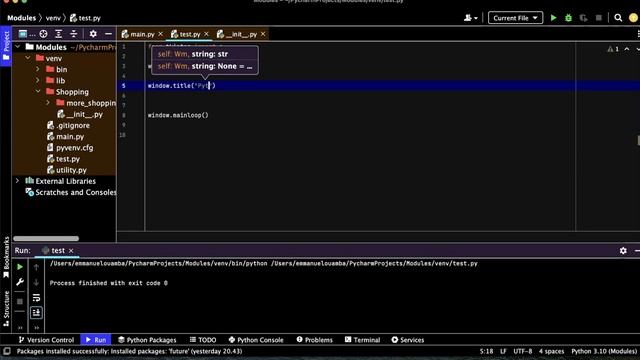Open the Bookmarks side tool window
This screenshot has width=640, height=360.
[6, 257]
